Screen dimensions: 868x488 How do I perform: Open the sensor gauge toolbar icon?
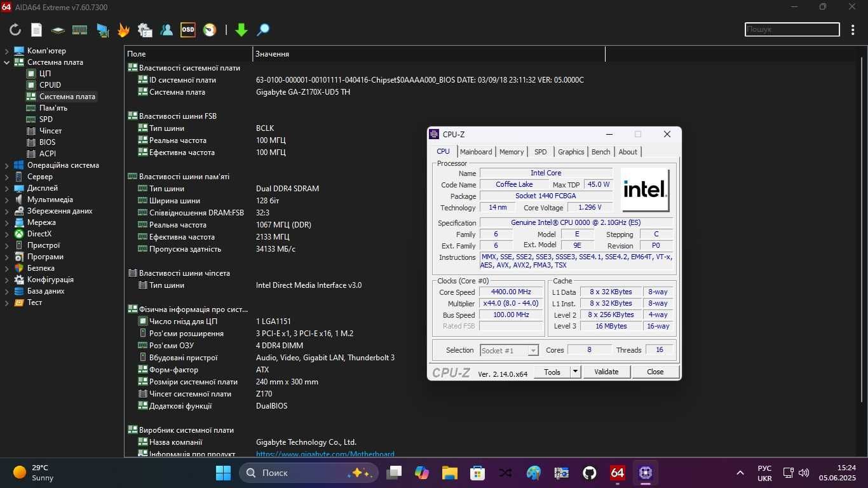[210, 29]
